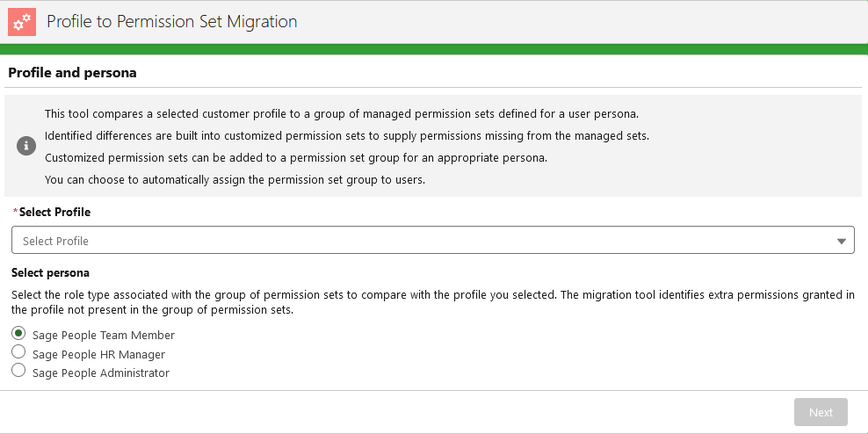
Task: Click the persona help paragraph about role type
Action: 430,302
